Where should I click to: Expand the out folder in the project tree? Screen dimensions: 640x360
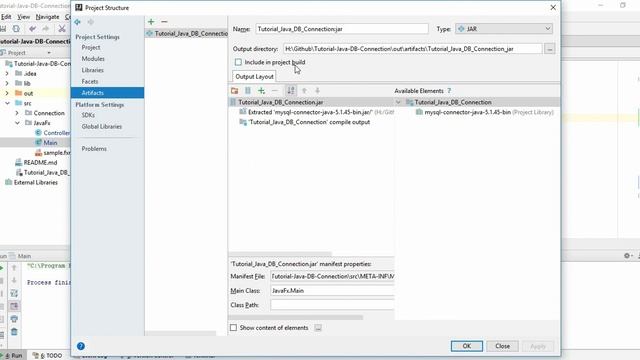7,93
